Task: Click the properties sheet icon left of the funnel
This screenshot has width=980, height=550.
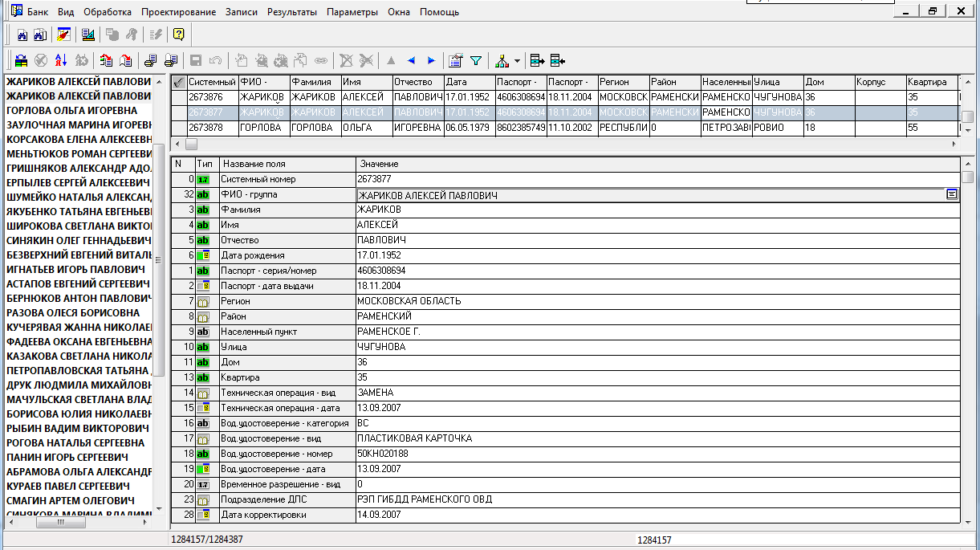Action: [x=456, y=60]
